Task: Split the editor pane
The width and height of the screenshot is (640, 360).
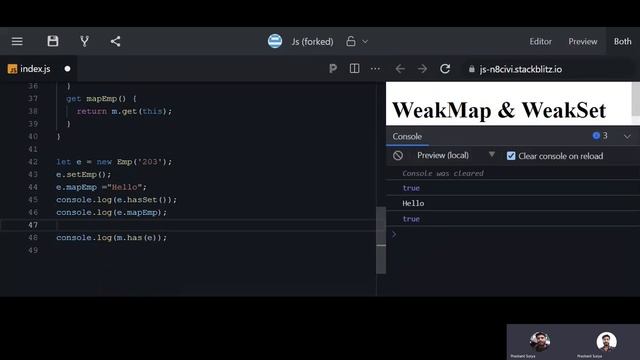Action: click(x=354, y=69)
